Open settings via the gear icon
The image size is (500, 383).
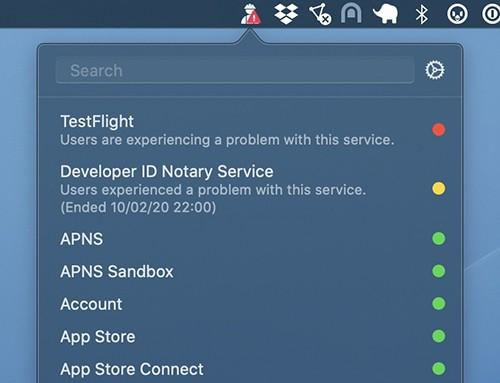pos(435,70)
